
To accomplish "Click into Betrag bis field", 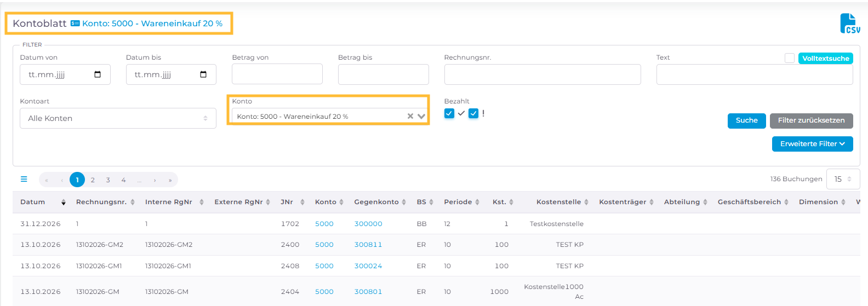I will tap(384, 74).
